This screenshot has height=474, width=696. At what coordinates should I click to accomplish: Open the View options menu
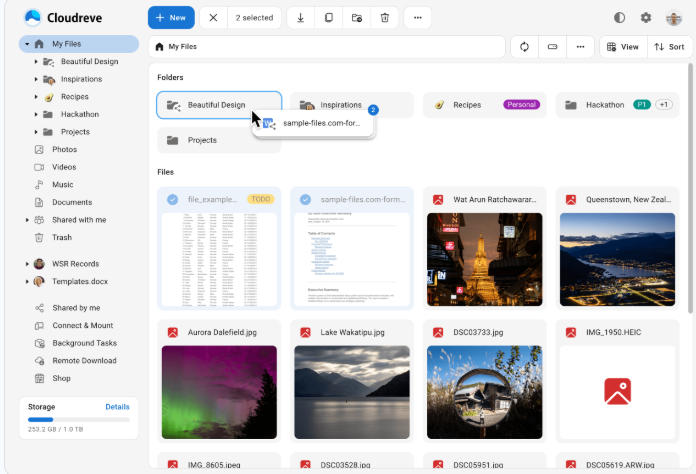pyautogui.click(x=622, y=47)
